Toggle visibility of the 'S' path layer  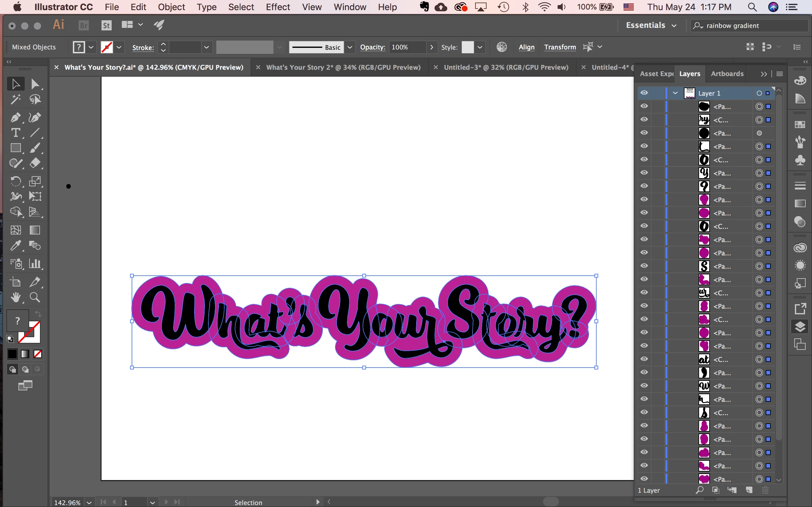[x=644, y=266]
